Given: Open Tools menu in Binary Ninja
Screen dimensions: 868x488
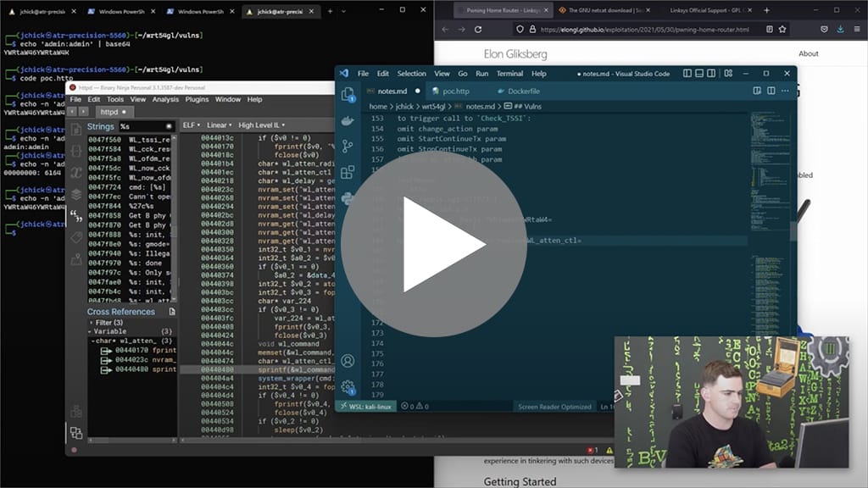Looking at the screenshot, I should coord(115,100).
